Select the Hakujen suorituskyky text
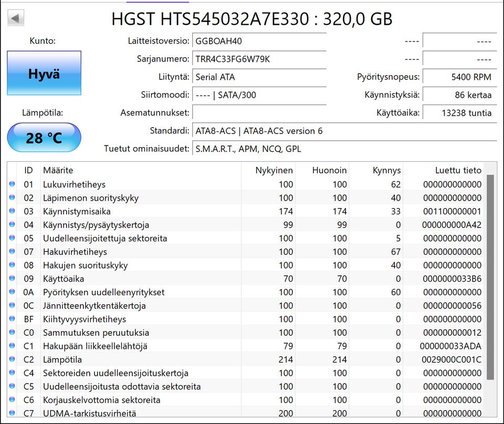The width and height of the screenshot is (504, 424). (x=86, y=265)
